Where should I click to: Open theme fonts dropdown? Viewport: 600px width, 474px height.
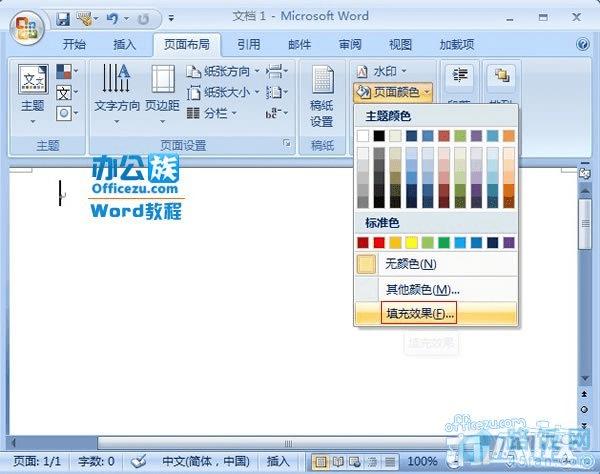67,92
